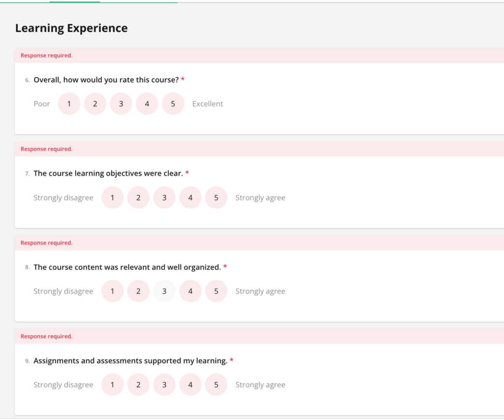504x420 pixels.
Task: Select 1 for course content relevance
Action: [112, 291]
